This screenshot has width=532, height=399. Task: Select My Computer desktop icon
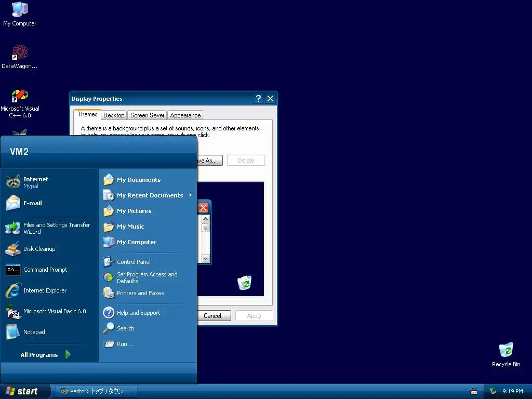20,14
